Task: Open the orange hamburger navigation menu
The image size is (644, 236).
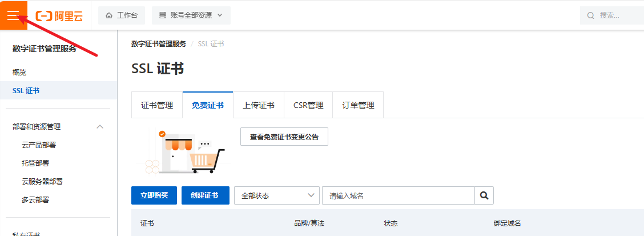Action: click(x=13, y=15)
